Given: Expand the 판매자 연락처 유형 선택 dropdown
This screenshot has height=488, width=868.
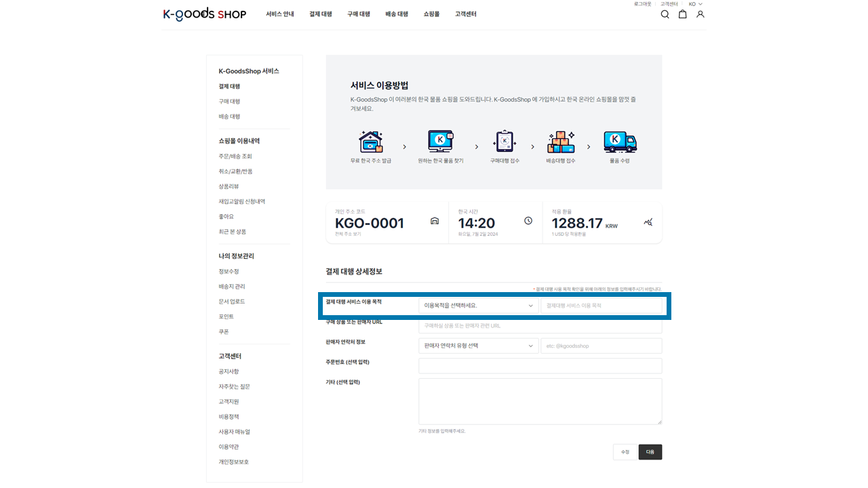Looking at the screenshot, I should 478,346.
